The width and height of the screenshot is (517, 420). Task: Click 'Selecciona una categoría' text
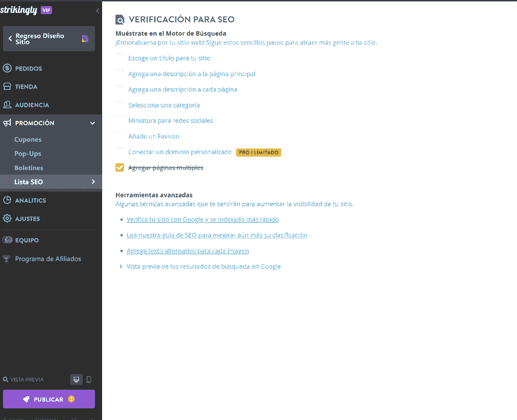click(164, 105)
